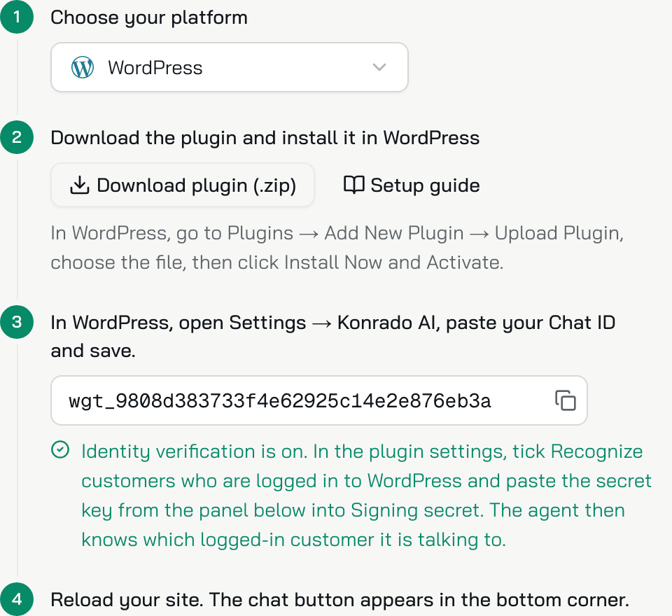
Task: Click the download arrow icon
Action: click(79, 185)
